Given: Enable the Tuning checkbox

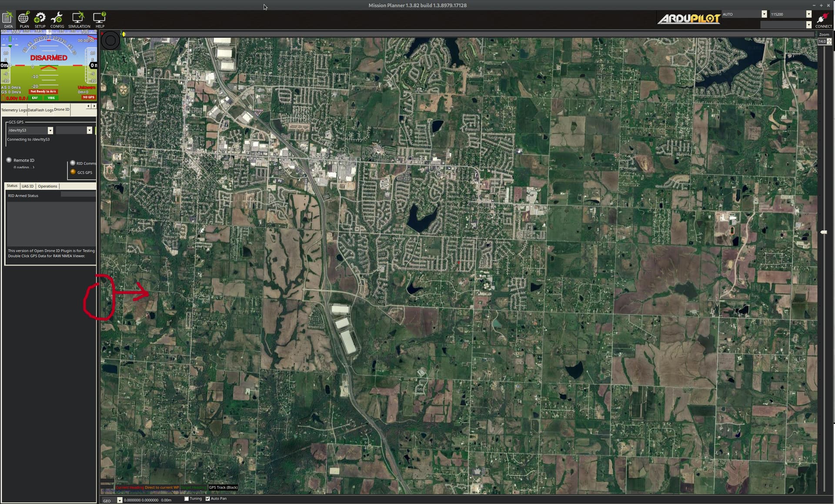Looking at the screenshot, I should (x=187, y=499).
